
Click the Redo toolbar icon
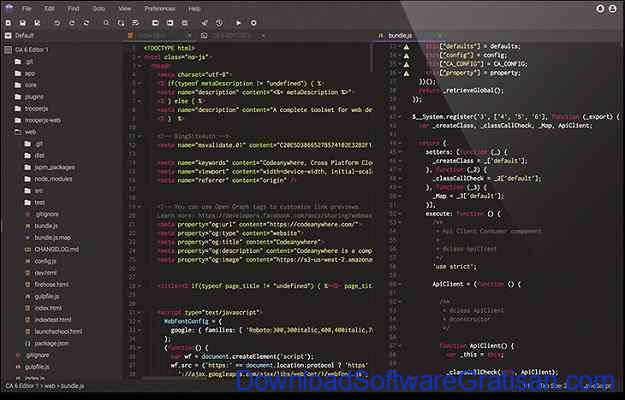click(72, 23)
